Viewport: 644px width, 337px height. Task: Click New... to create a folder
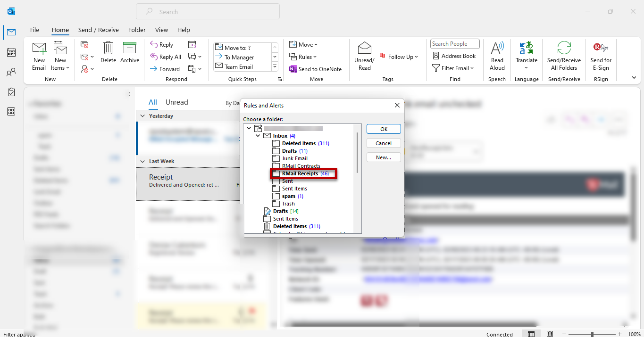384,157
